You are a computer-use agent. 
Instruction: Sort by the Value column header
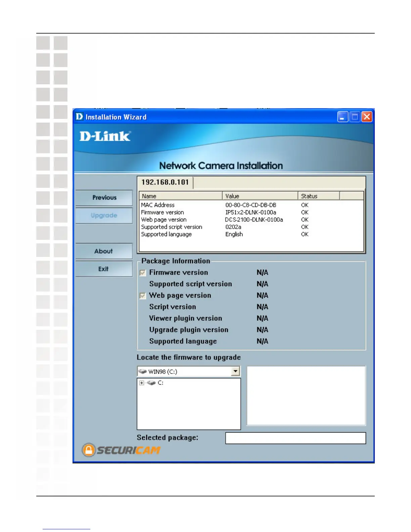point(260,196)
